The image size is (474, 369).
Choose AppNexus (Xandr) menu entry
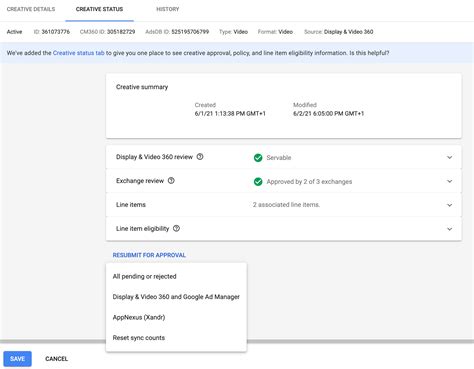176,317
